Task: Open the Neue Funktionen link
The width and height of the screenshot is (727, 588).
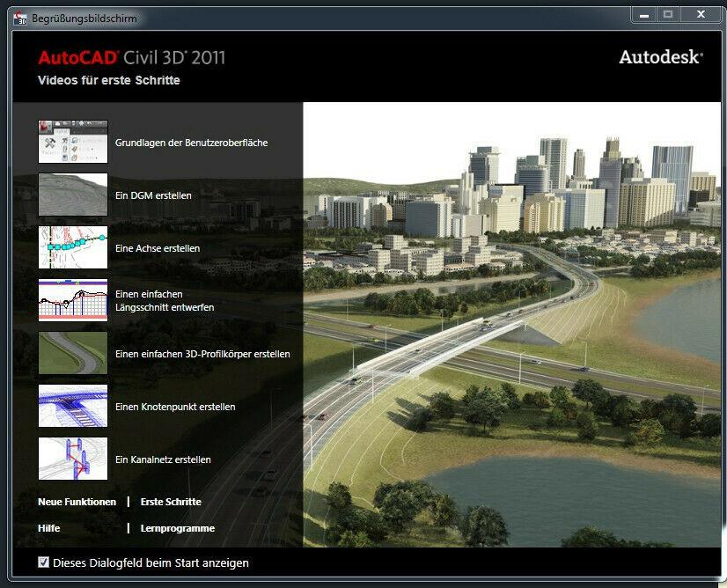Action: tap(77, 502)
